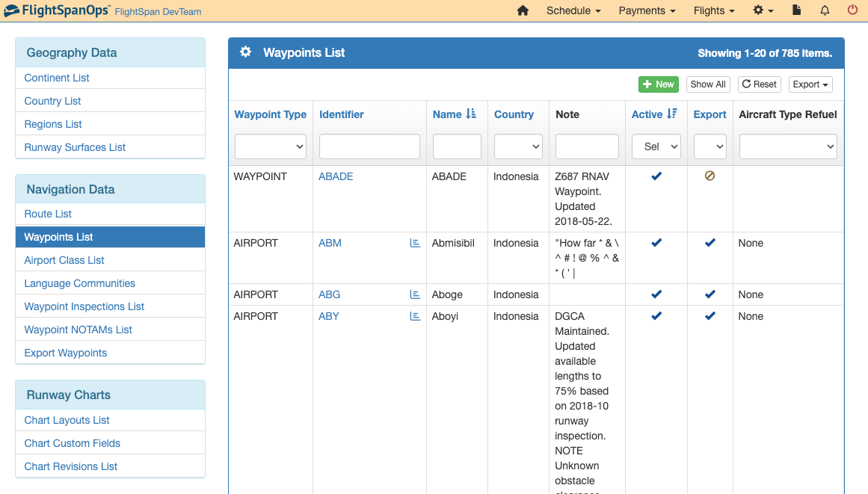Open the Flights menu

[713, 10]
